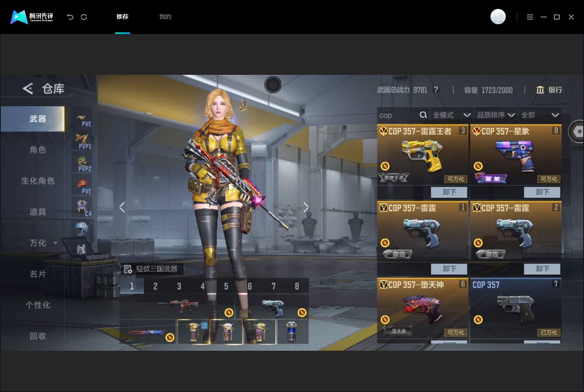This screenshot has width=584, height=392.
Task: Click the Tencent Pioneer logo
Action: click(32, 17)
